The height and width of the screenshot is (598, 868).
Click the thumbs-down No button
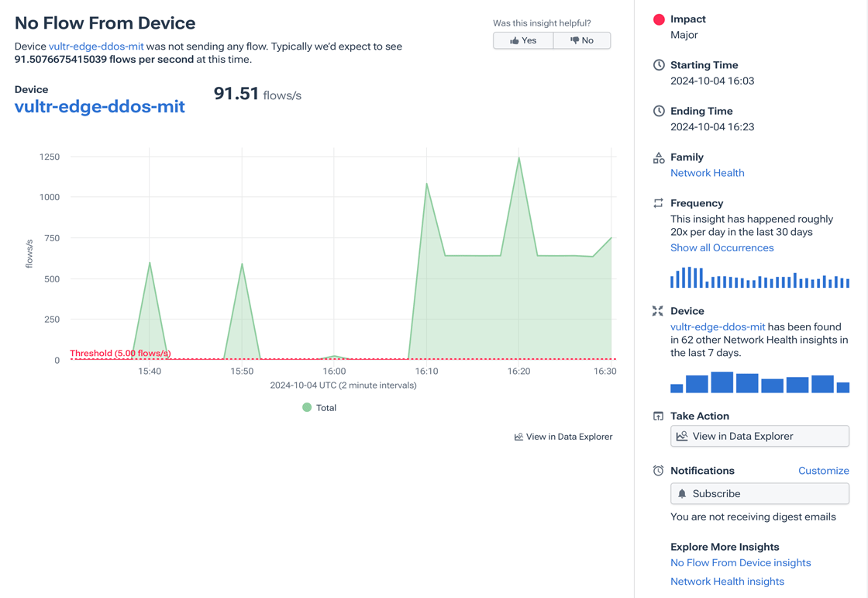582,40
